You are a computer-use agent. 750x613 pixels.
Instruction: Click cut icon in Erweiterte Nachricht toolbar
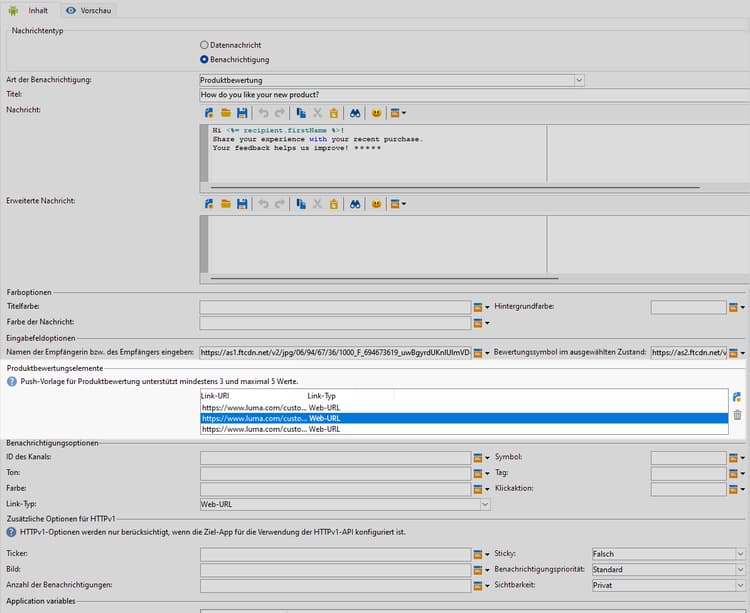(x=318, y=204)
